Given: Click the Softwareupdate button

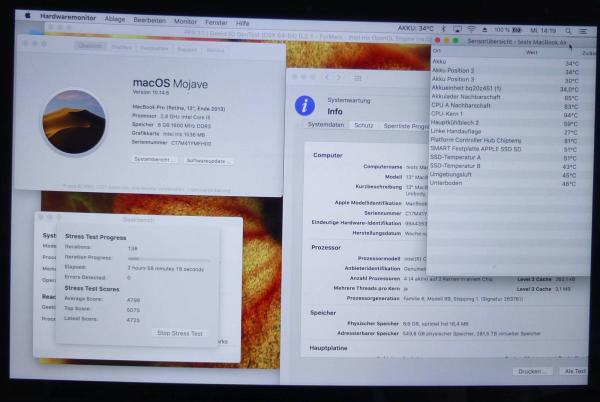Looking at the screenshot, I should pos(208,160).
